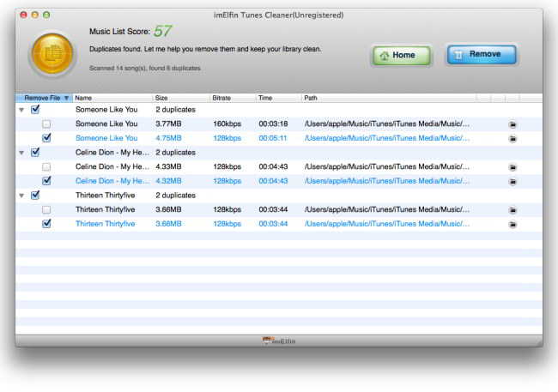This screenshot has width=558, height=392.
Task: Click the imElfin logo in the bottom bar
Action: (x=279, y=341)
